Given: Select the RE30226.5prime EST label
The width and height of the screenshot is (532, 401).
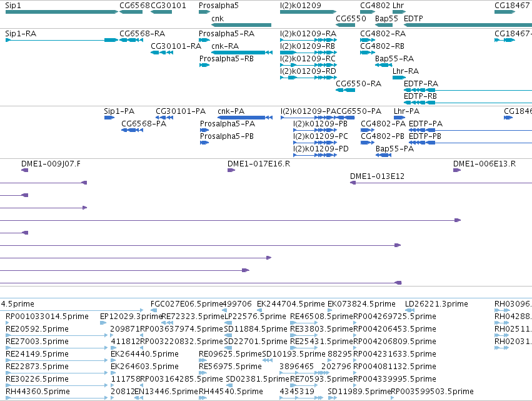Looking at the screenshot, I should [x=37, y=380].
